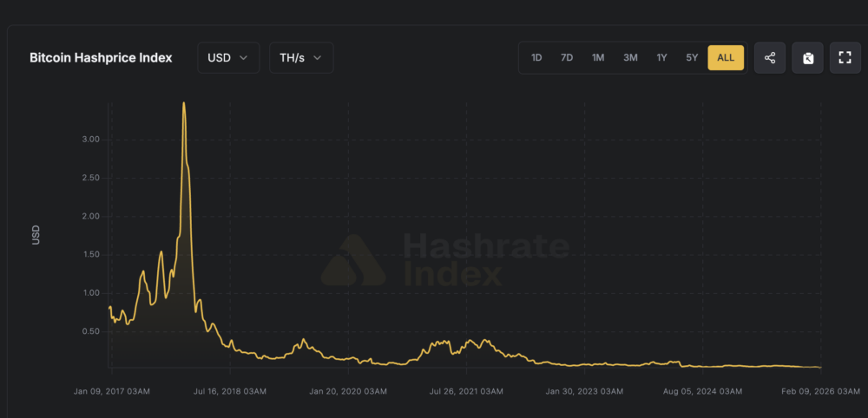Screen dimensions: 868x418
Task: Click the chevron beside USD
Action: pos(244,58)
